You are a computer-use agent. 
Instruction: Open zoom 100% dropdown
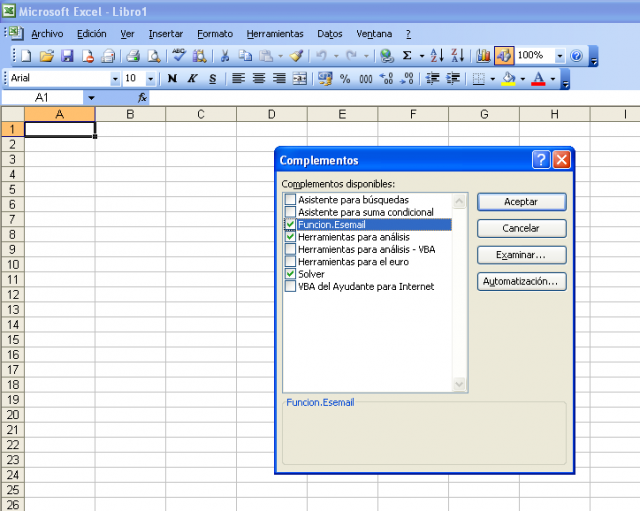560,56
